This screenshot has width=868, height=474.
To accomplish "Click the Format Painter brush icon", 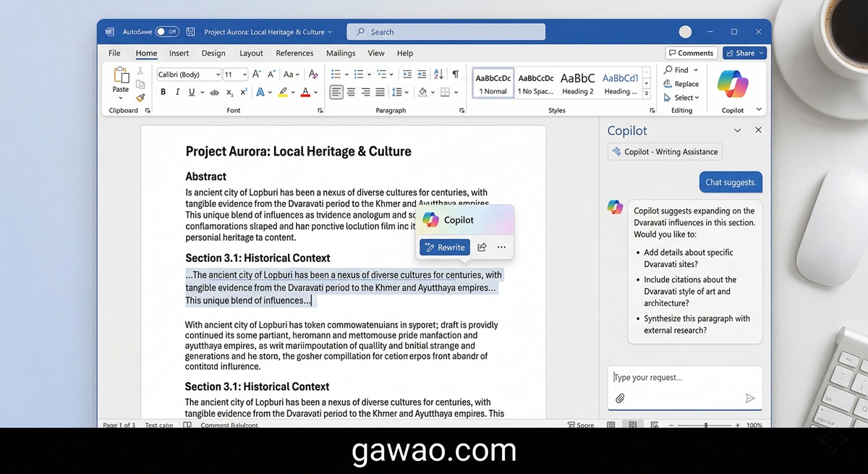I will [x=140, y=98].
